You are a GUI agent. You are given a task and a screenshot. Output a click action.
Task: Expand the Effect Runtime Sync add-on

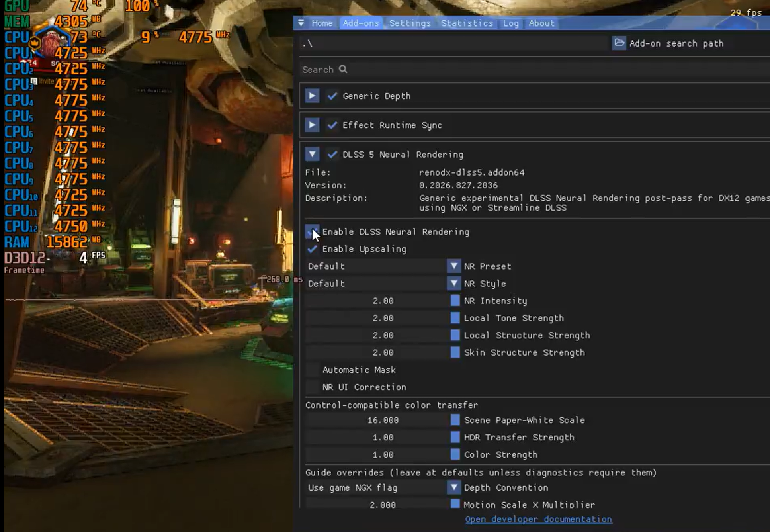tap(312, 125)
